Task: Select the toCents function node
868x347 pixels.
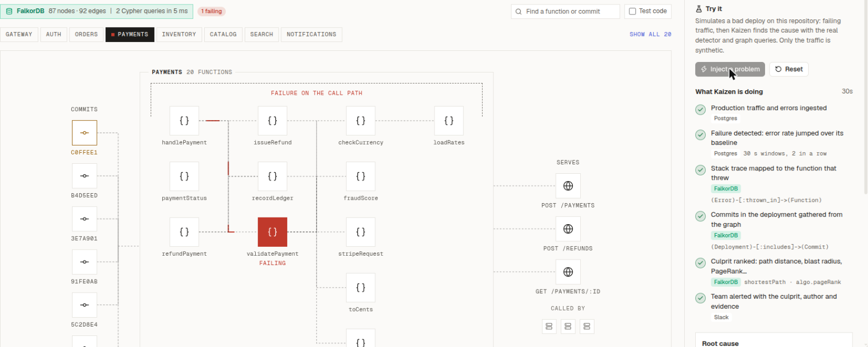Action: tap(360, 288)
